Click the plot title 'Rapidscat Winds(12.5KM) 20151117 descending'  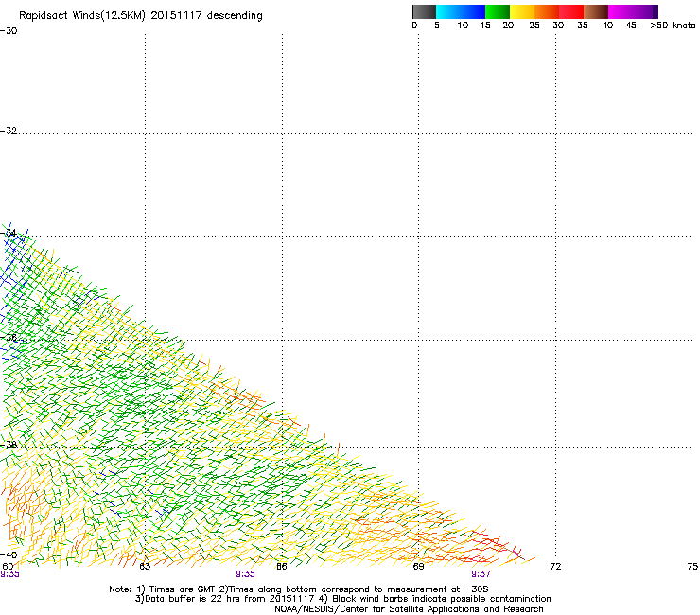[x=141, y=16]
